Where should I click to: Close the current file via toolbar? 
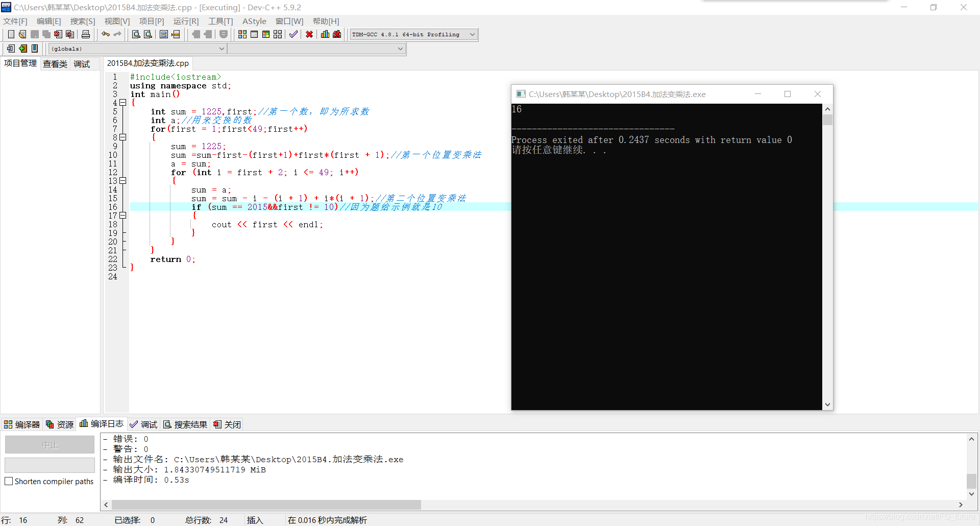click(x=58, y=34)
